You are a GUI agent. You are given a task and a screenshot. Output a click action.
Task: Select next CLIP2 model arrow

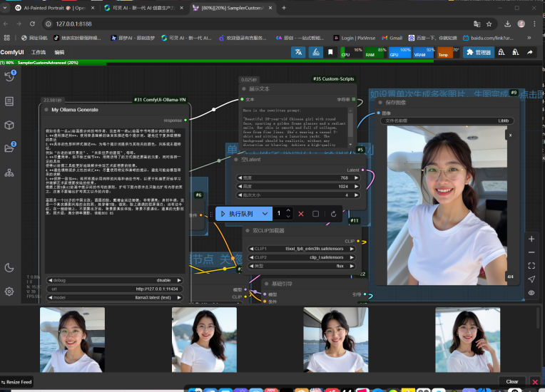tap(352, 257)
